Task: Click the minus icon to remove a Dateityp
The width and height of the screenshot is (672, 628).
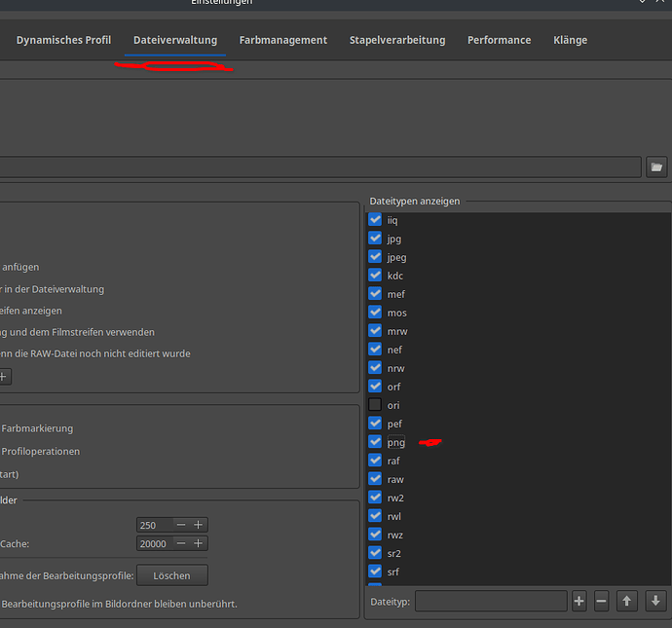Action: pyautogui.click(x=602, y=602)
